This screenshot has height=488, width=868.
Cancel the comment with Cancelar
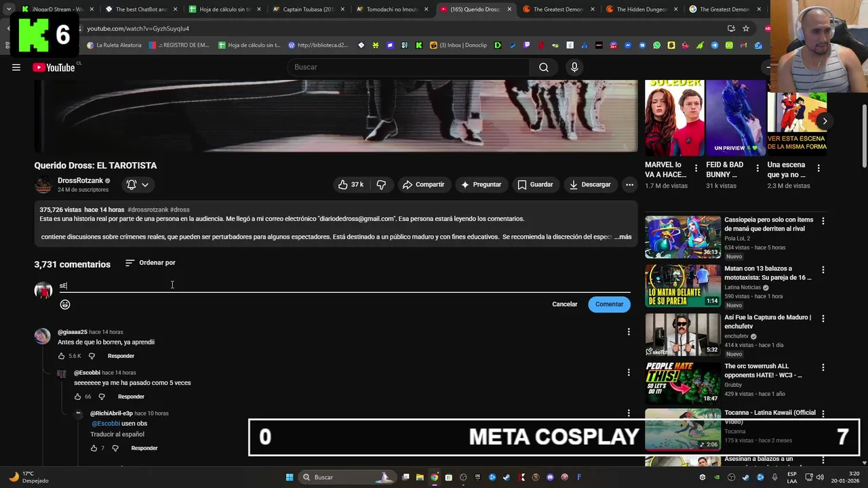564,304
